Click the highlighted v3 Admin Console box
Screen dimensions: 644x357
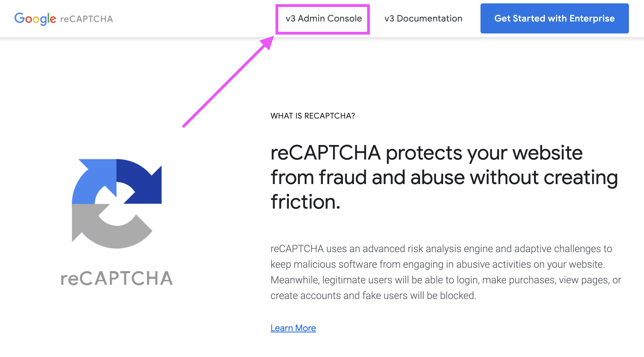323,18
